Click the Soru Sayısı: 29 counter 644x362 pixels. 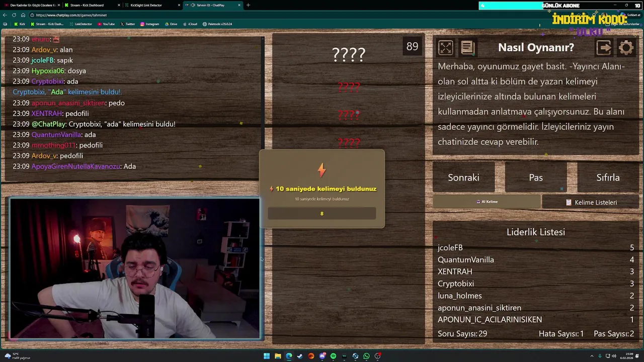[462, 334]
